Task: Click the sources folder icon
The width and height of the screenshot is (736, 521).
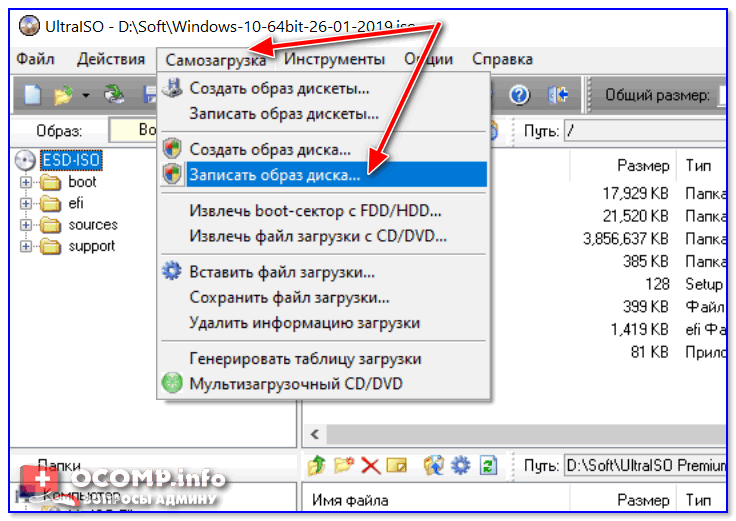Action: [x=51, y=225]
